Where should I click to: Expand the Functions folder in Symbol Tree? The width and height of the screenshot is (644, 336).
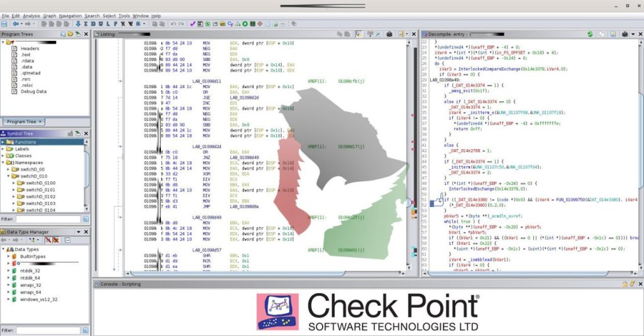[3, 142]
